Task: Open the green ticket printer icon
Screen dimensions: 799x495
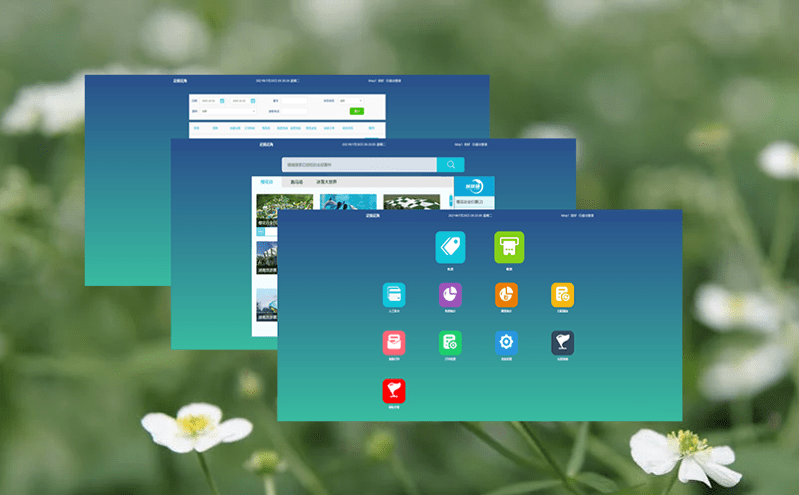Action: coord(509,246)
